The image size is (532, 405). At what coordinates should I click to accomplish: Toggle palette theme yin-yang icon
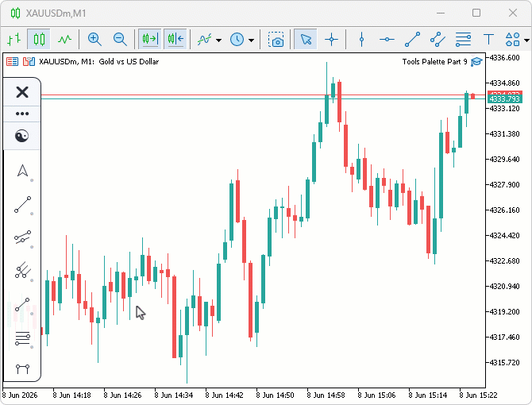[22, 136]
